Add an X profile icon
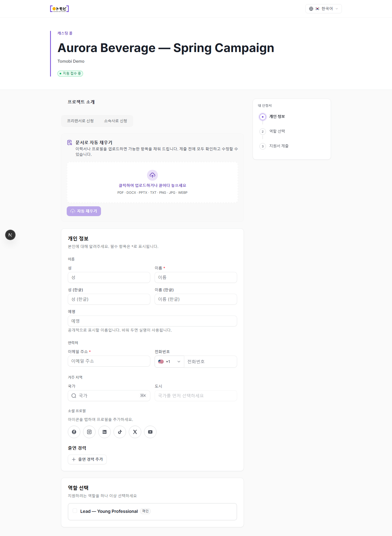The height and width of the screenshot is (536, 392). [x=135, y=432]
